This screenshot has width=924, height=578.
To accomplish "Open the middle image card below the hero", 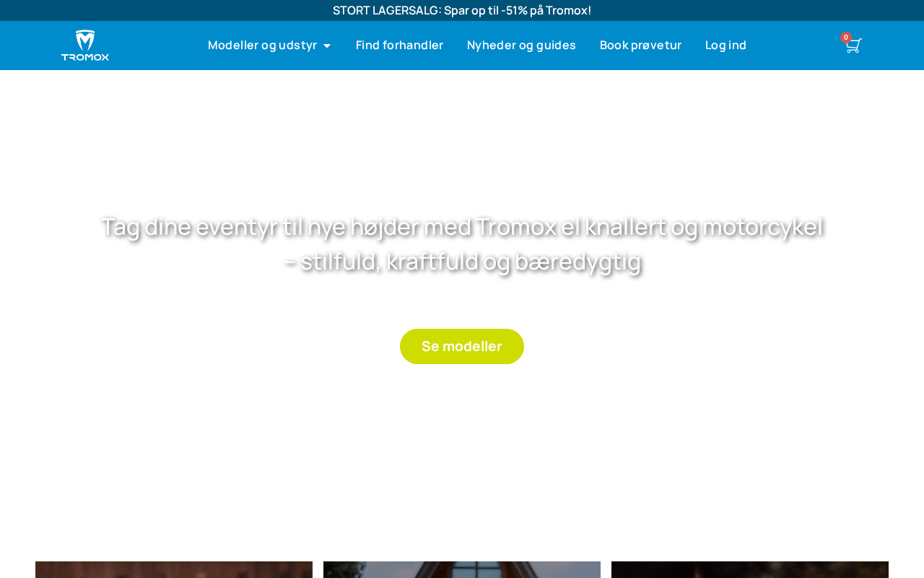I will (x=462, y=569).
